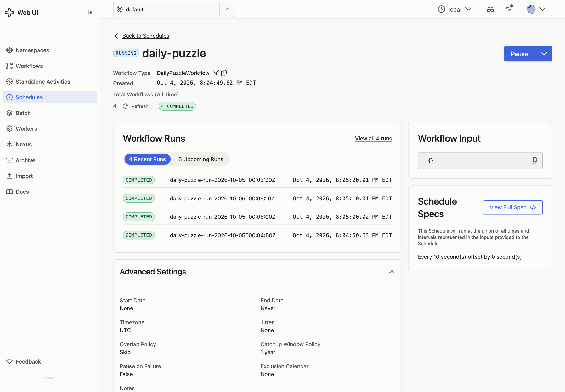Click View Full Spec button
This screenshot has height=392, width=565.
tap(513, 207)
